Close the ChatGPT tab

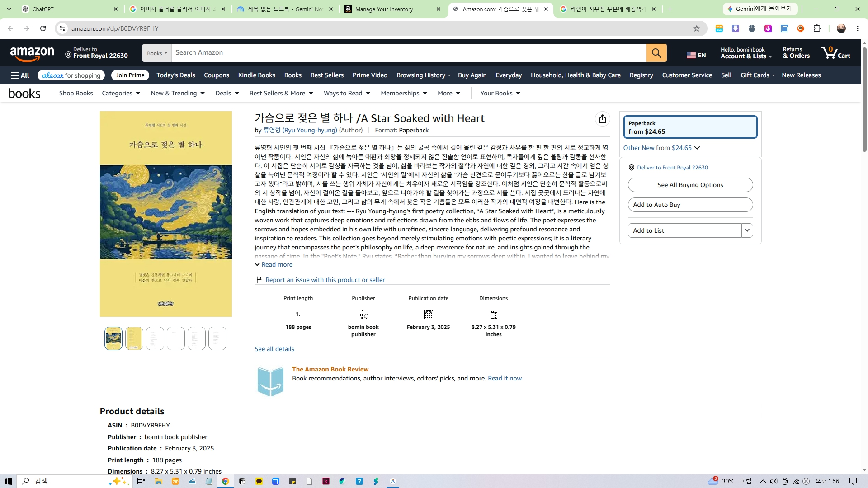pos(116,9)
